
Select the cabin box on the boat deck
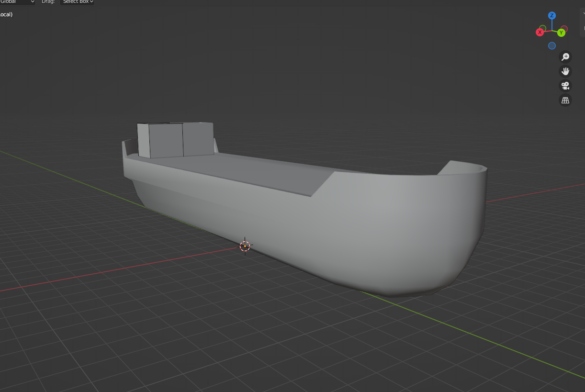[x=175, y=139]
